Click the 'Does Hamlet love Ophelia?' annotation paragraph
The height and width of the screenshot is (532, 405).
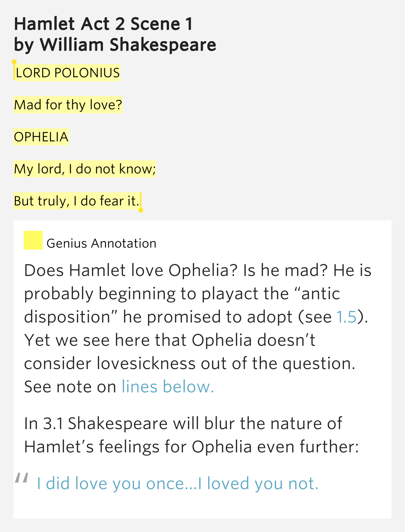198,329
